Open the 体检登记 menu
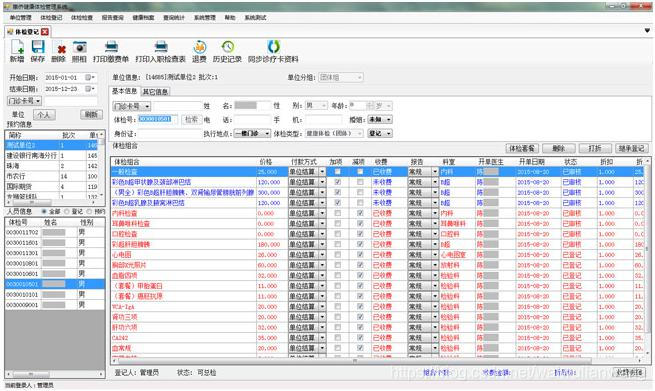 pos(51,18)
